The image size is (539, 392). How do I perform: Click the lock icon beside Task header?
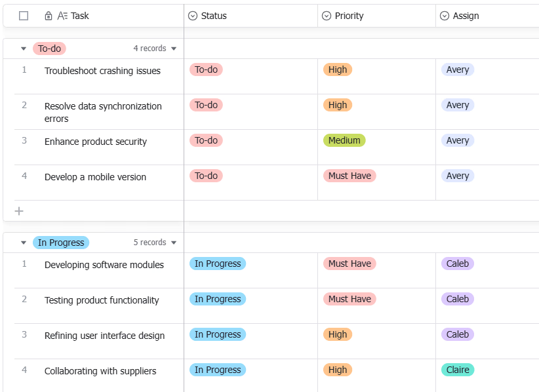coord(49,16)
